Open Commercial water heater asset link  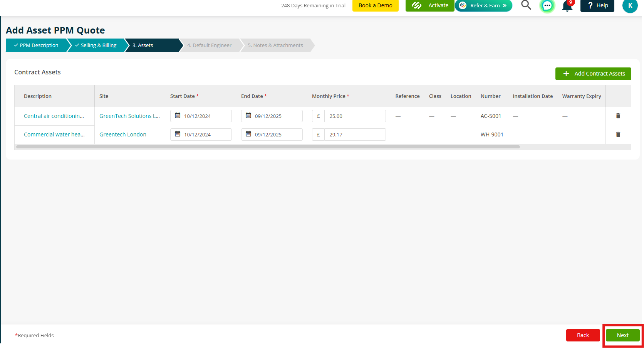54,134
